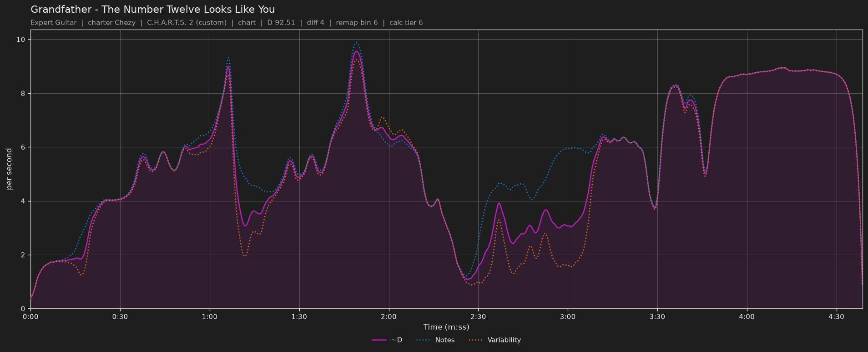Click the x-axis tick label "3:00"
The height and width of the screenshot is (352, 868).
point(568,317)
